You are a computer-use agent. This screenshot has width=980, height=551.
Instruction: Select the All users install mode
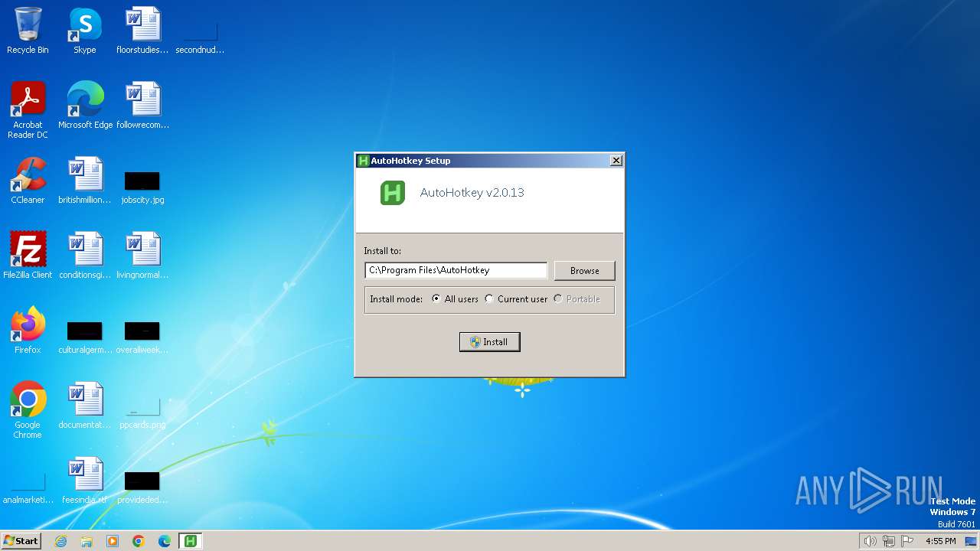coord(455,299)
